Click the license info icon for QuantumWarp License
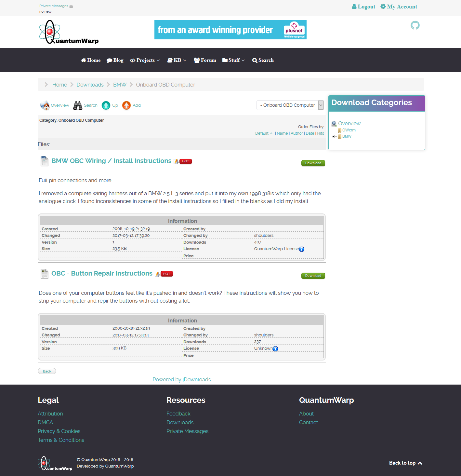Viewport: 461px width, 476px height. click(302, 249)
